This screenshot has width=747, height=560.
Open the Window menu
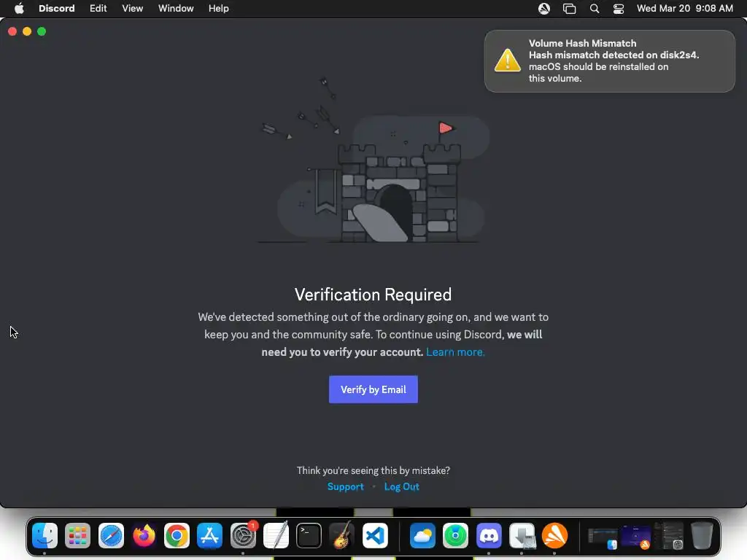pyautogui.click(x=176, y=9)
